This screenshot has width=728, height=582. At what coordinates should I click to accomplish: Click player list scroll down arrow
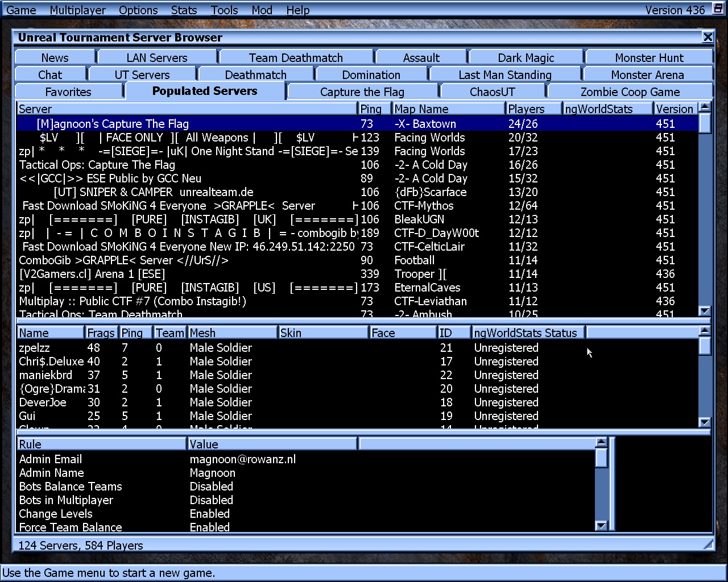pyautogui.click(x=705, y=422)
